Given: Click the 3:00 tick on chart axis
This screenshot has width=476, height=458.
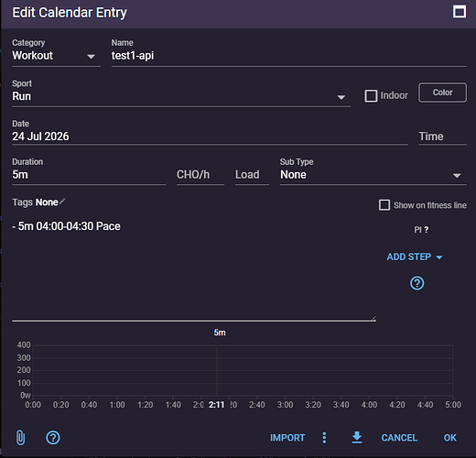Looking at the screenshot, I should pyautogui.click(x=285, y=405).
